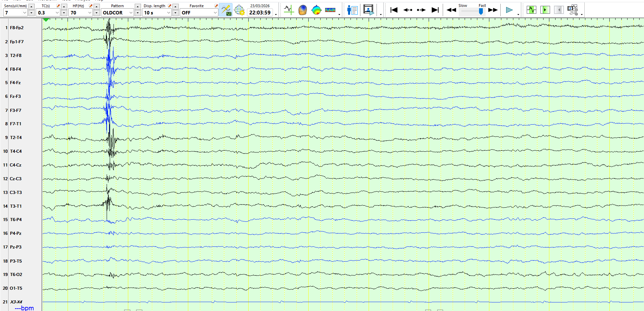Jump to the start of the recording
The image size is (644, 311).
point(394,10)
